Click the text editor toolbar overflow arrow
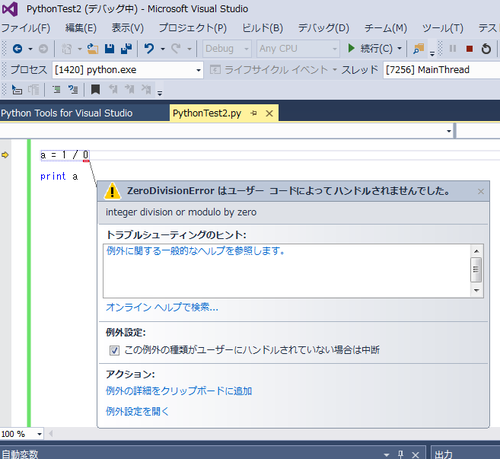Image resolution: width=500 pixels, height=459 pixels. 160,93
